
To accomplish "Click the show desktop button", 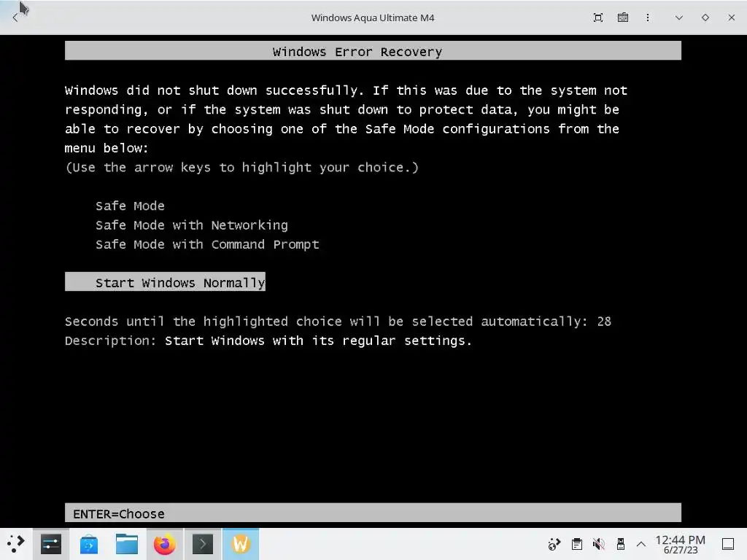I will [728, 544].
